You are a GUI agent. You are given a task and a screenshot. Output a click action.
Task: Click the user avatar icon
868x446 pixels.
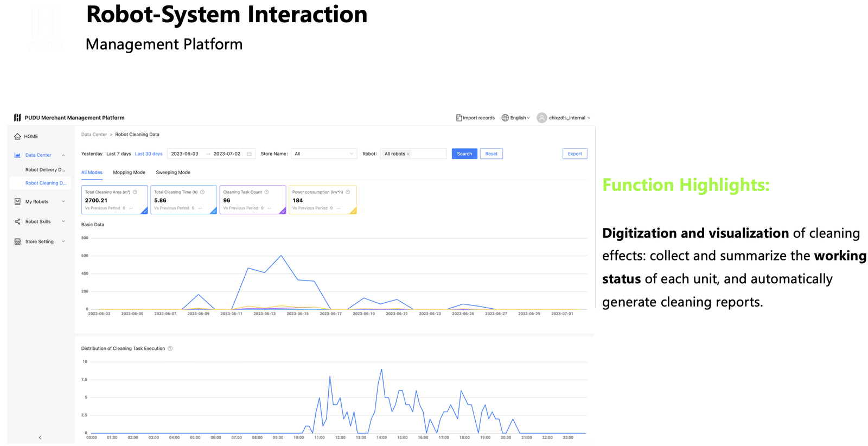coord(542,118)
